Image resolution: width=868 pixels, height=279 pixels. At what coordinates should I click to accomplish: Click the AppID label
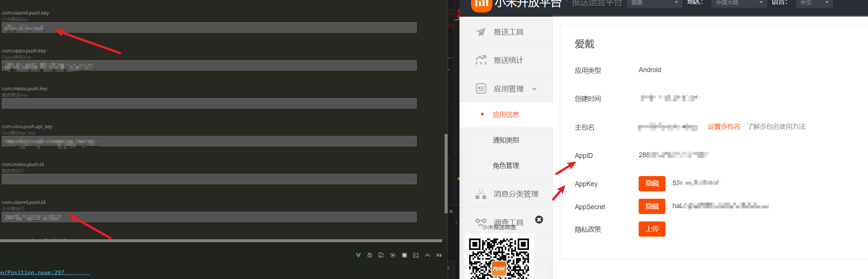coord(584,156)
